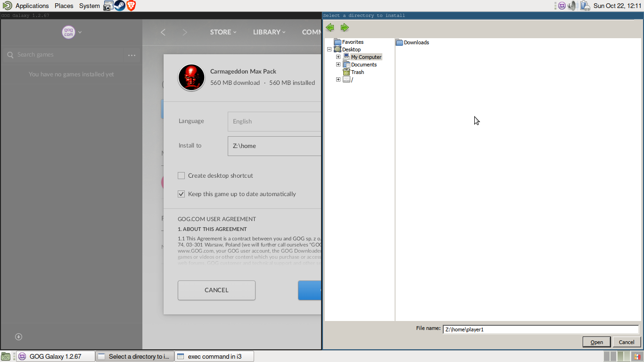Switch to exec command in i3 taskbar window

click(214, 356)
